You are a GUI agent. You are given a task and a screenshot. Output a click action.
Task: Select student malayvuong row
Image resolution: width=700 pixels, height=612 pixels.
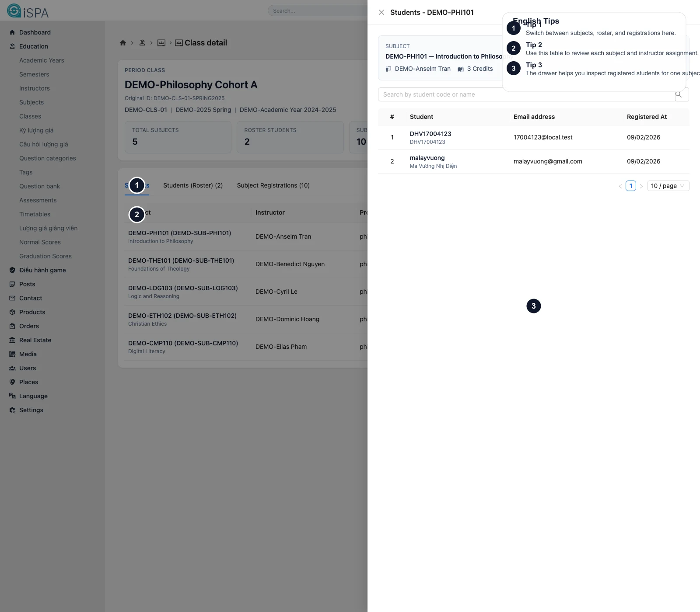pyautogui.click(x=427, y=161)
